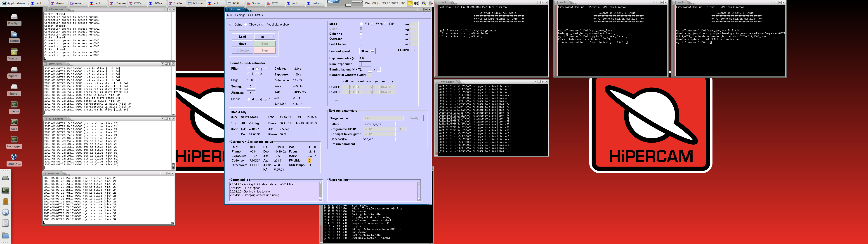Click the Exposure delay input field
The width and height of the screenshot is (868, 244).
point(365,58)
